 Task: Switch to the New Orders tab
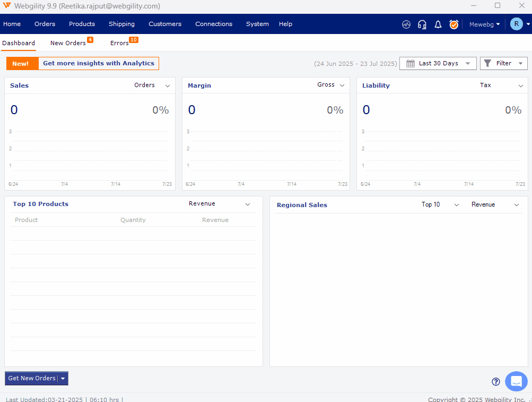pyautogui.click(x=68, y=43)
